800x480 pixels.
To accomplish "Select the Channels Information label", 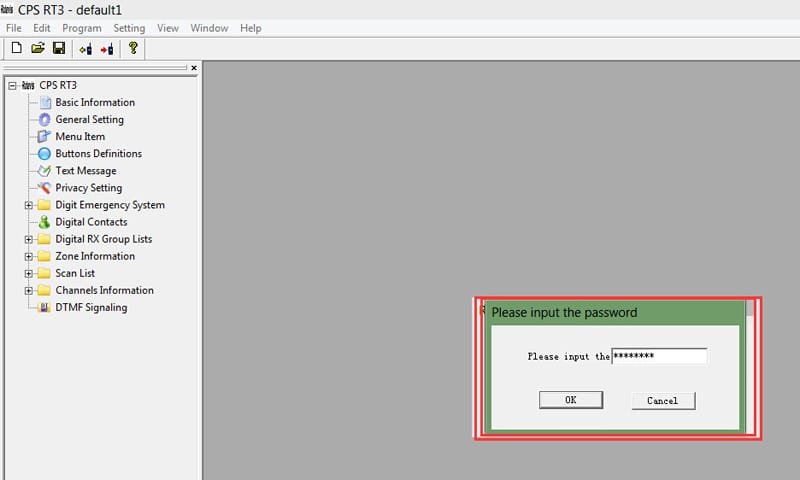I will click(x=105, y=290).
